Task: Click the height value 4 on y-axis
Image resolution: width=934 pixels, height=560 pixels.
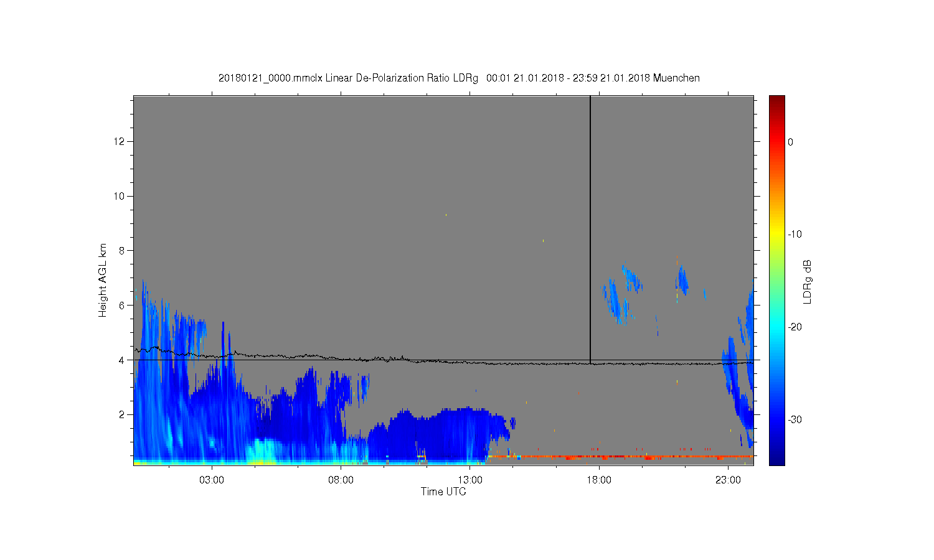Action: tap(122, 360)
